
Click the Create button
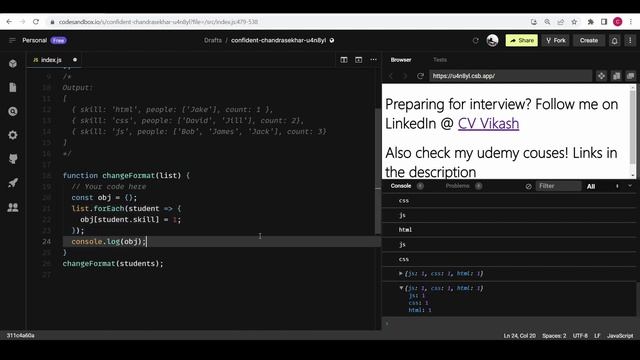[x=589, y=40]
